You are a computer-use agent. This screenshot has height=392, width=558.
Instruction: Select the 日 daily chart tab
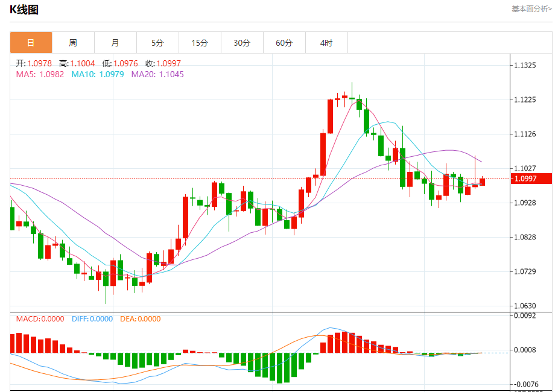coord(31,43)
